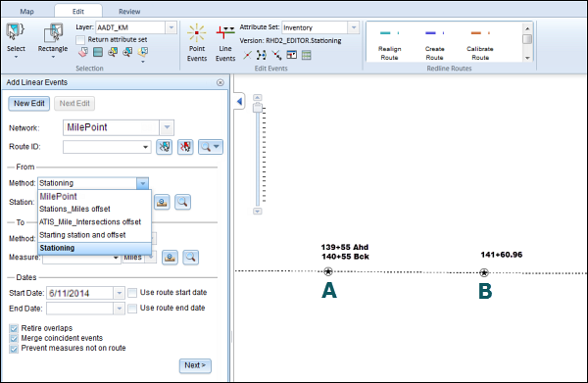Choose Starting station and offset method
The width and height of the screenshot is (588, 383).
point(94,235)
